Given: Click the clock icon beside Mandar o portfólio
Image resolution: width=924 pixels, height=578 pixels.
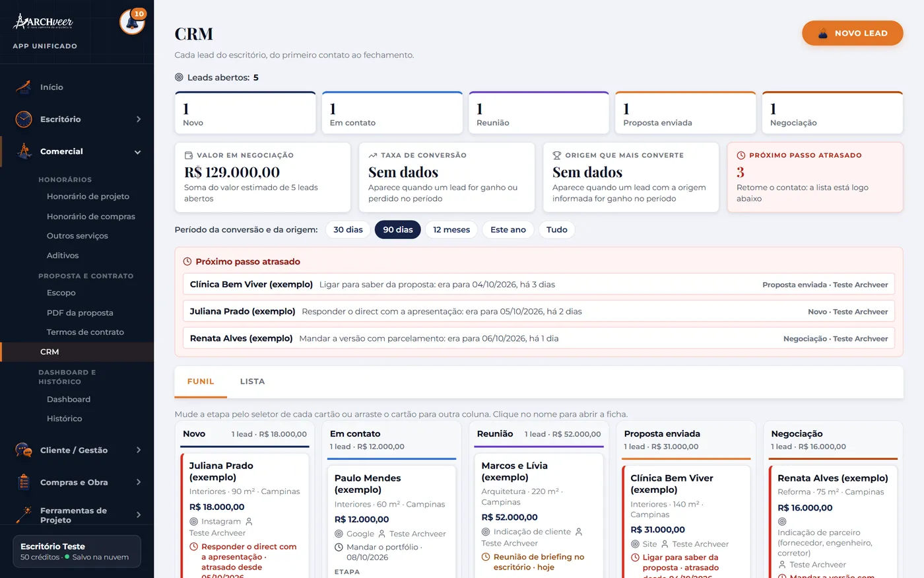Looking at the screenshot, I should click(x=339, y=547).
